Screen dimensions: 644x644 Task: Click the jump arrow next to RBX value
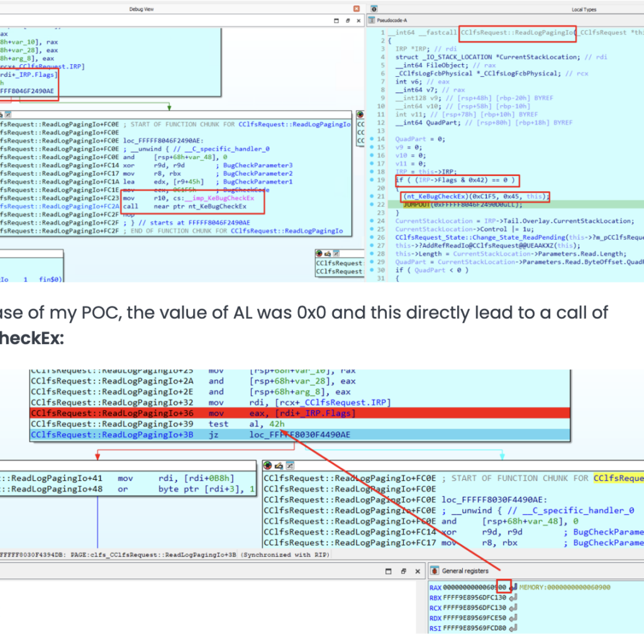(513, 597)
